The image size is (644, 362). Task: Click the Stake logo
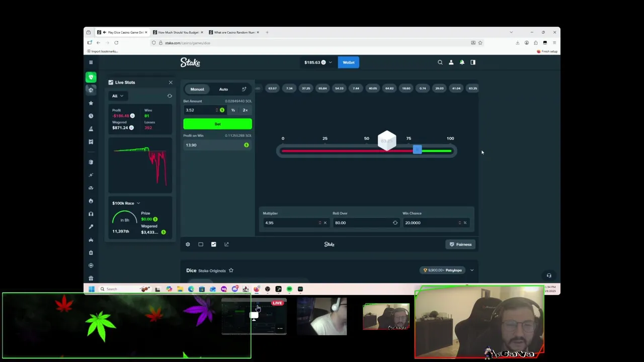click(x=190, y=62)
